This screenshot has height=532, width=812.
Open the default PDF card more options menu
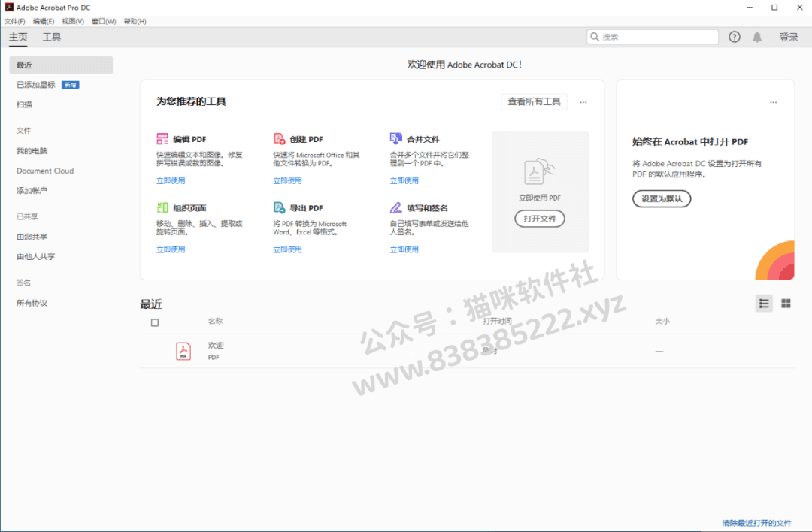click(773, 102)
